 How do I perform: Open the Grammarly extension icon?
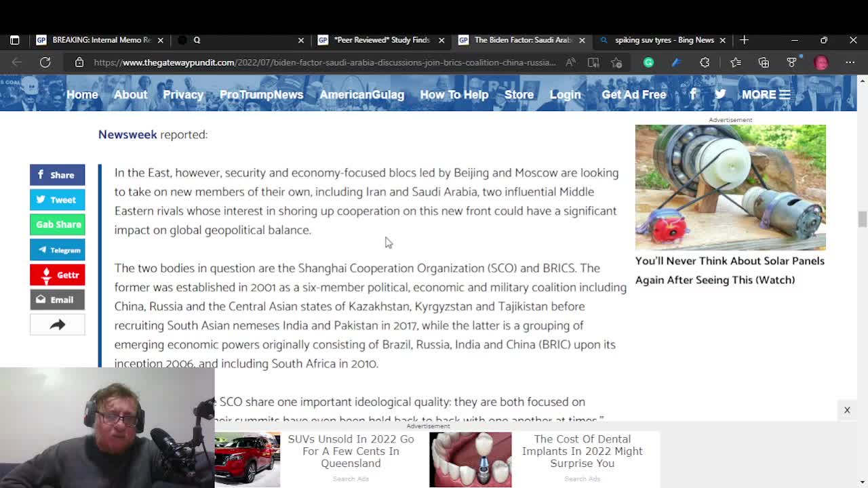coord(648,62)
